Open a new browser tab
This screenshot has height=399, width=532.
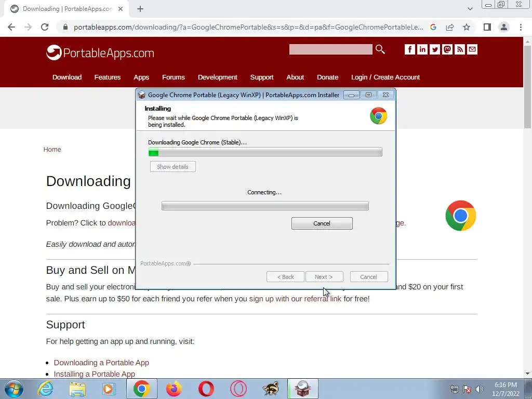tap(140, 9)
